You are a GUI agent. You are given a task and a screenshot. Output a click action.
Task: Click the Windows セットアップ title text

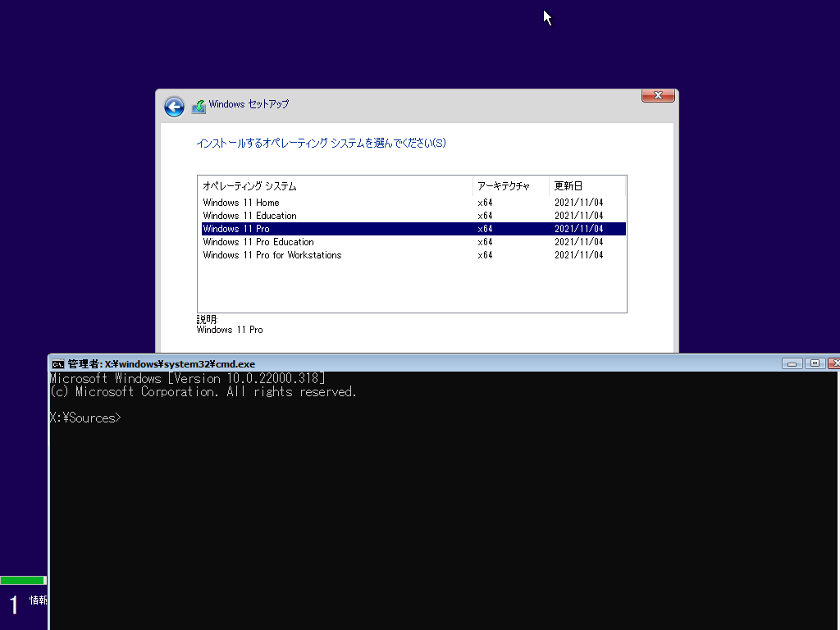pyautogui.click(x=249, y=104)
